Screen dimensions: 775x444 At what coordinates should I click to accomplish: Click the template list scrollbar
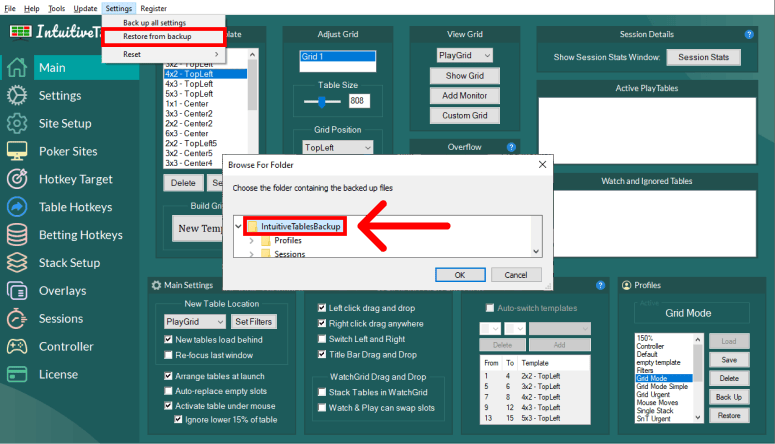252,109
